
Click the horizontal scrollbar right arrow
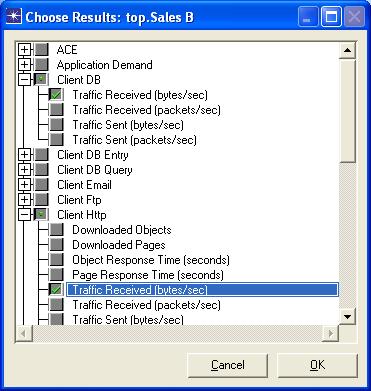(x=331, y=333)
